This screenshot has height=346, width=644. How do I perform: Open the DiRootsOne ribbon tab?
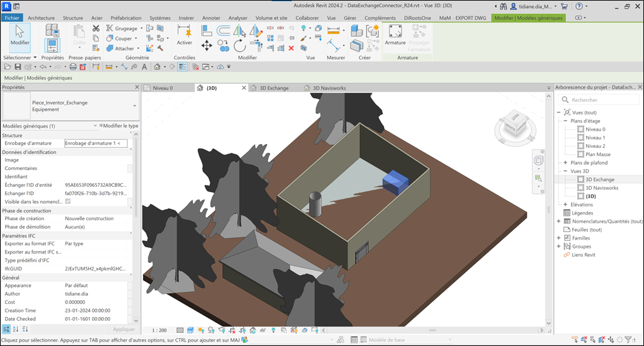click(x=417, y=18)
